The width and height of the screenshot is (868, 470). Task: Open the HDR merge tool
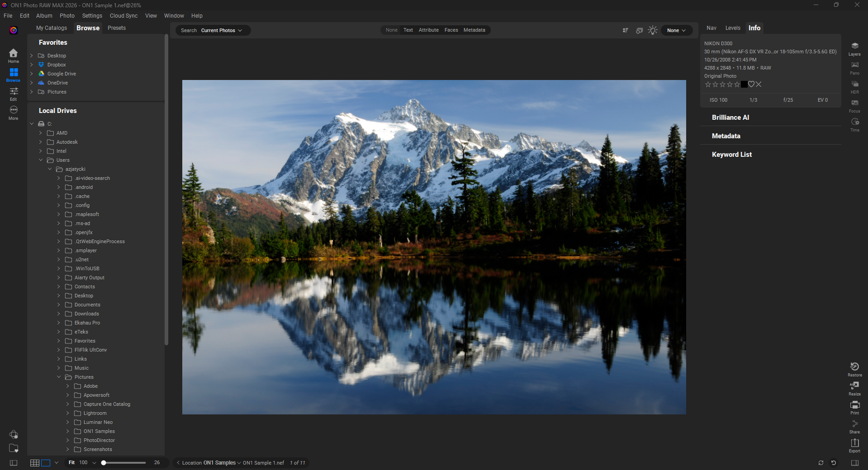point(854,86)
